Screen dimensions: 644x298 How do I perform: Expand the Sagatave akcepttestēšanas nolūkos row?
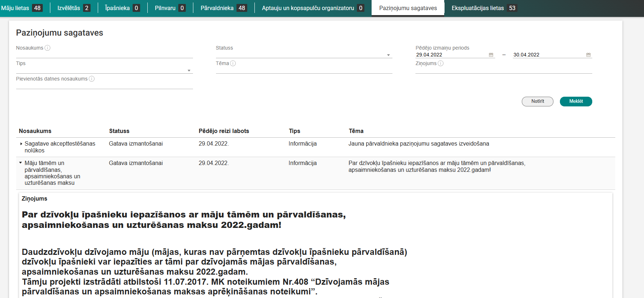[21, 144]
